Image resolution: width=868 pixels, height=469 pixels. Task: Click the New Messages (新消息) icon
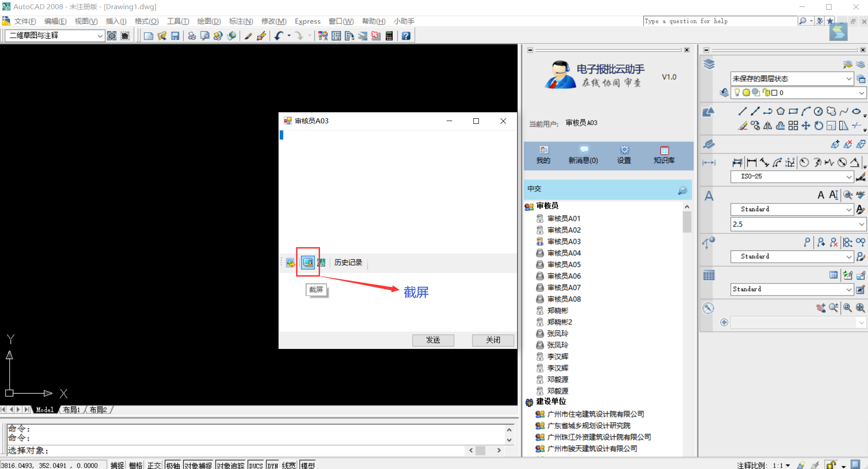[583, 154]
